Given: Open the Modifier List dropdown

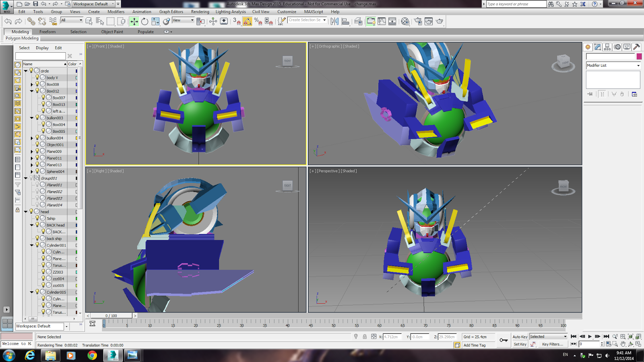Looking at the screenshot, I should tap(613, 65).
